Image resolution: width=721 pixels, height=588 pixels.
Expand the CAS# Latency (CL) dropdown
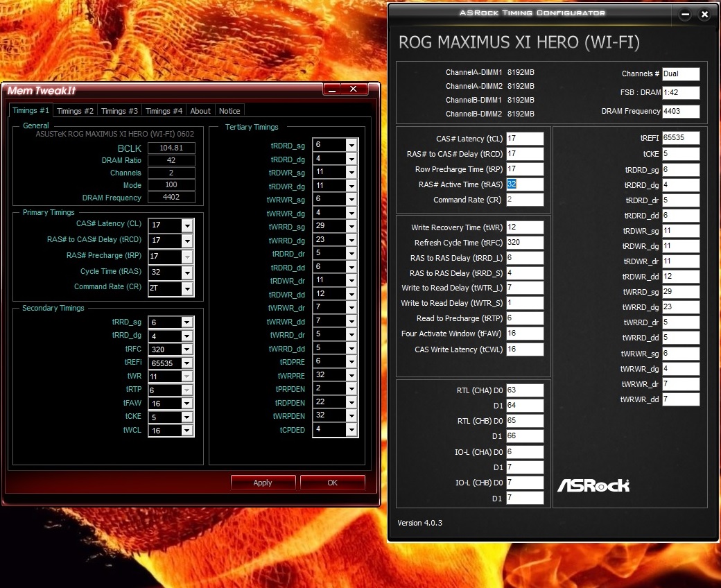coord(187,225)
